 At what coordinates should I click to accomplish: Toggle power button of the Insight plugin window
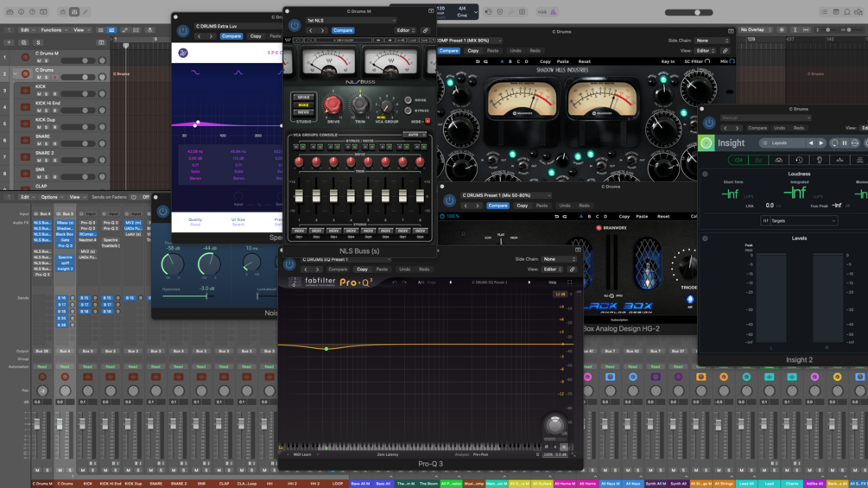tap(708, 123)
